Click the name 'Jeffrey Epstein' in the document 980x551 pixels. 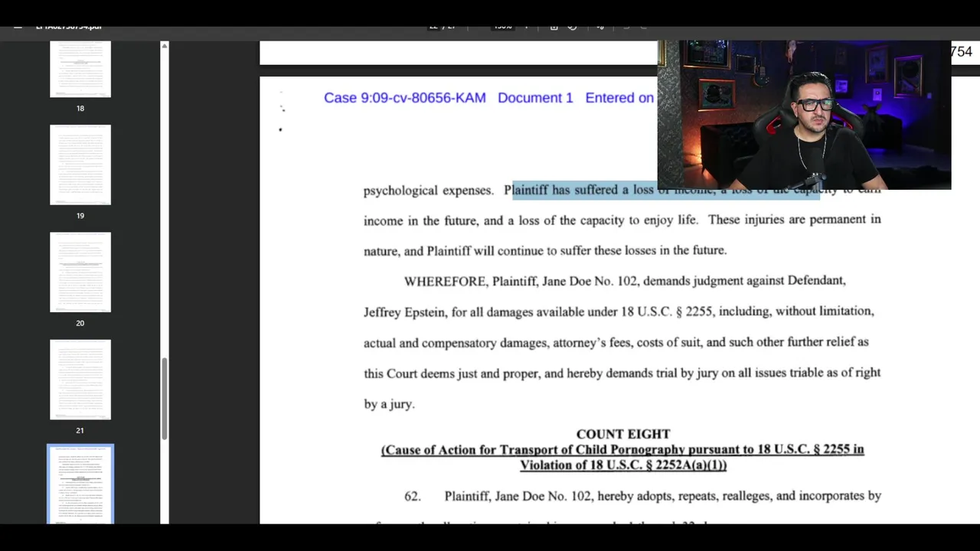[404, 312]
